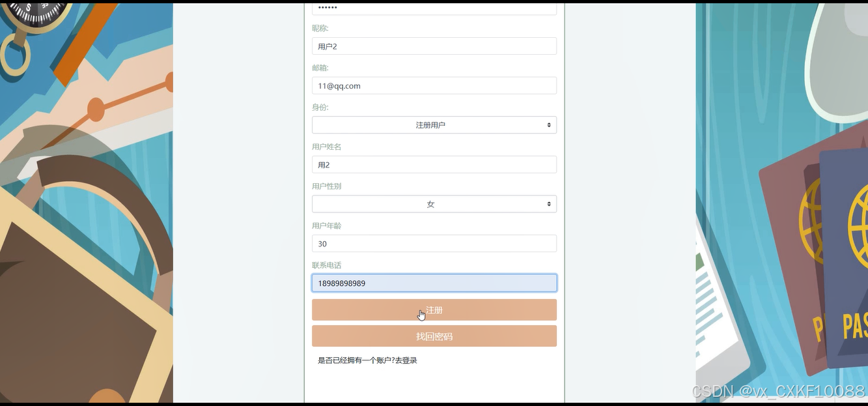Focus the password field with dots
Image resolution: width=868 pixels, height=406 pixels.
pos(434,8)
